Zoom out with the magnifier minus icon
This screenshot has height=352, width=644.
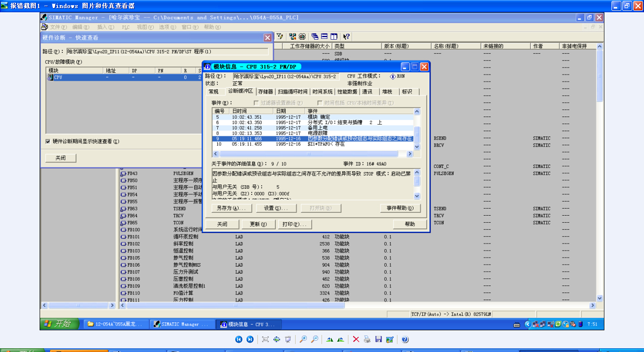pyautogui.click(x=314, y=339)
